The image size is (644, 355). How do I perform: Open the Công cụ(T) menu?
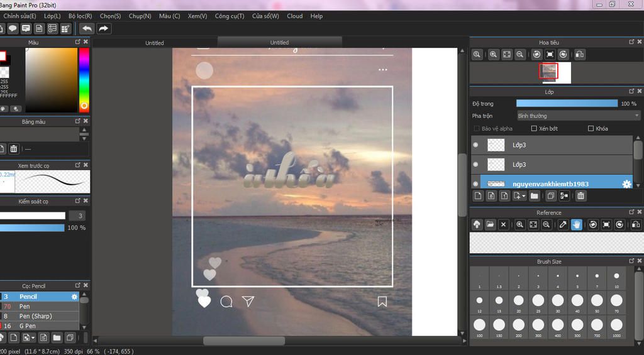pos(230,16)
